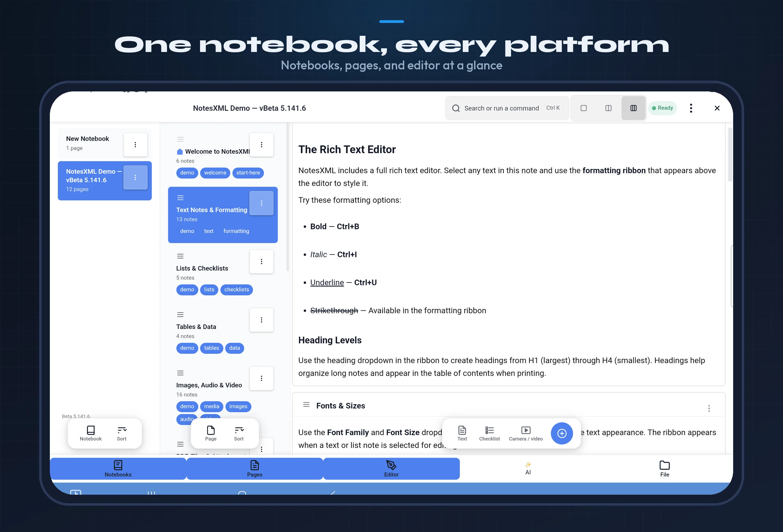Open the AI tab

528,469
